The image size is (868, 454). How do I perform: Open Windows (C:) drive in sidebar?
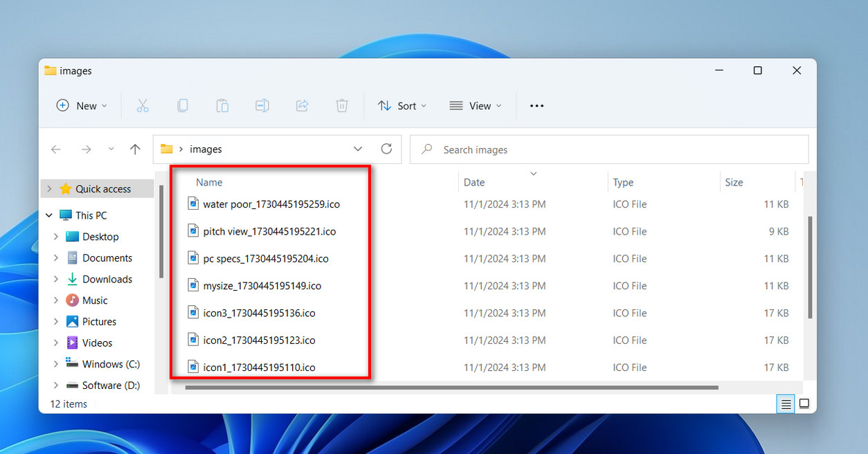tap(111, 364)
